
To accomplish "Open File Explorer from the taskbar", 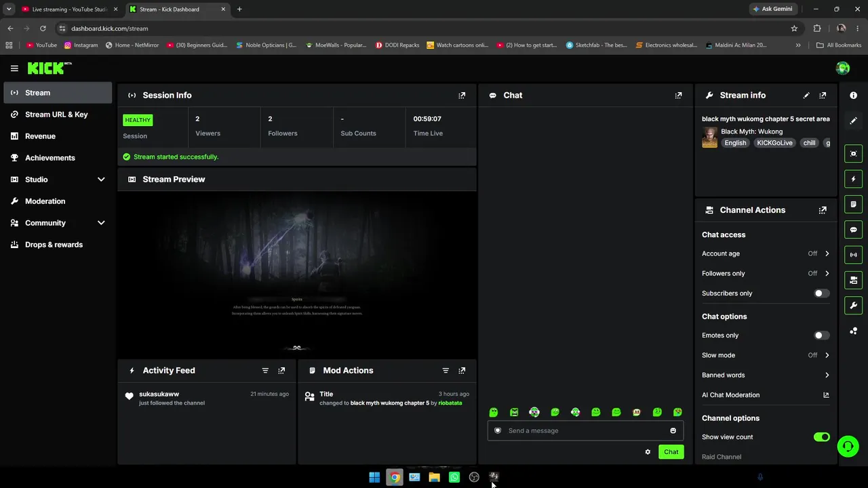I will 434,477.
